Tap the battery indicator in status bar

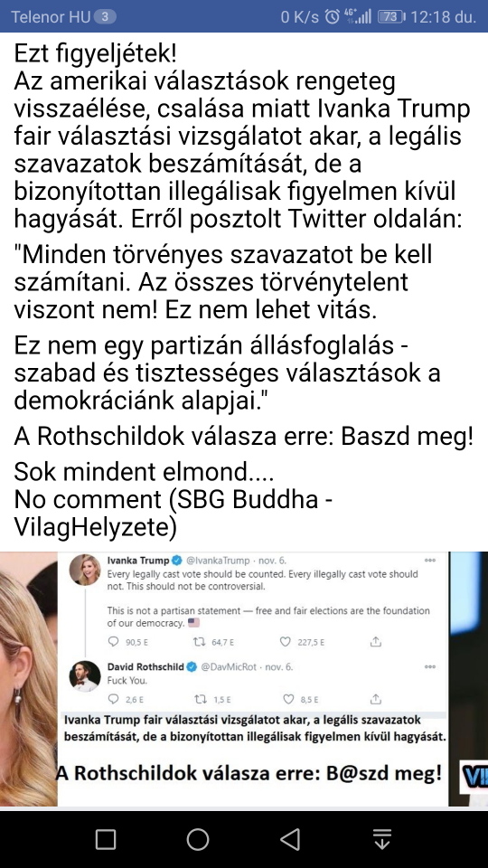tap(391, 16)
